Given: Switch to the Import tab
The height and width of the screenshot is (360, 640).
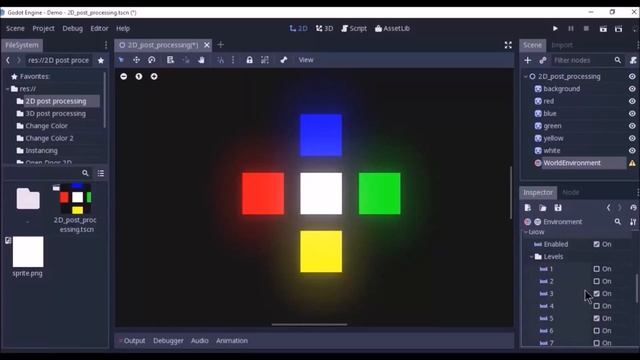Looking at the screenshot, I should (x=562, y=45).
